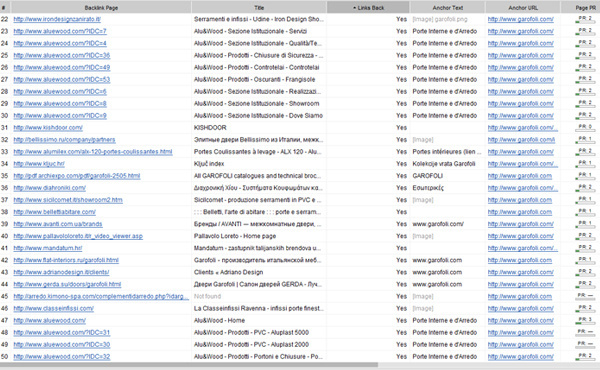The height and width of the screenshot is (370, 600).
Task: Open gerda.su/doors/garofoli.html backlink
Action: (x=67, y=284)
